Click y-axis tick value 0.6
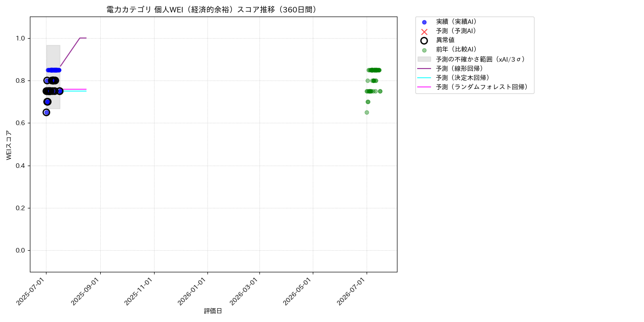 tap(21, 123)
